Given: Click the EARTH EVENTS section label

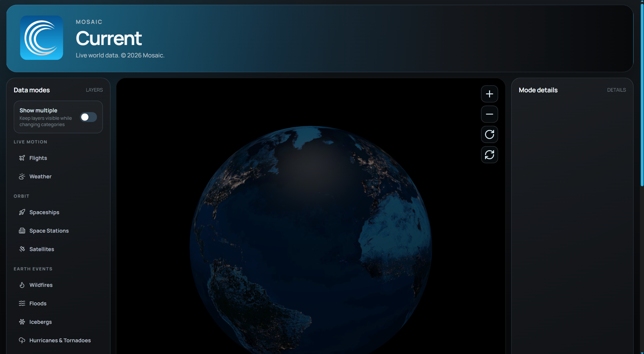Looking at the screenshot, I should coord(33,269).
